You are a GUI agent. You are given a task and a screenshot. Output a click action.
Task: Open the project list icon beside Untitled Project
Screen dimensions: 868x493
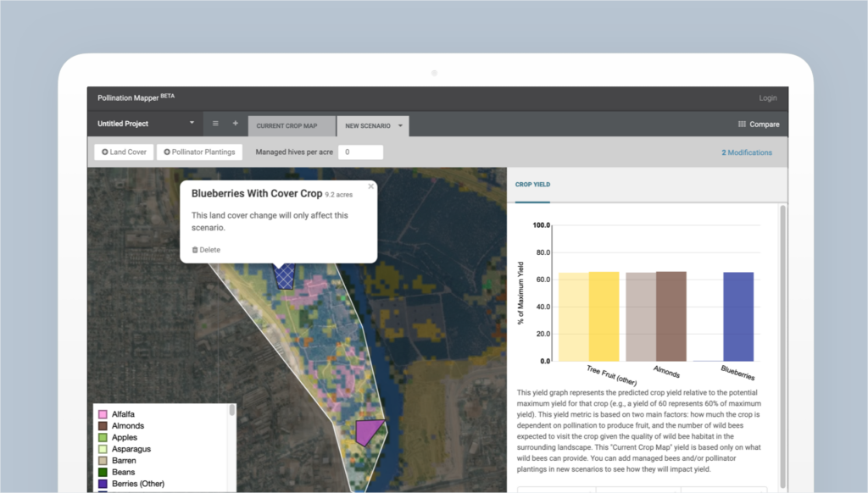coord(215,123)
